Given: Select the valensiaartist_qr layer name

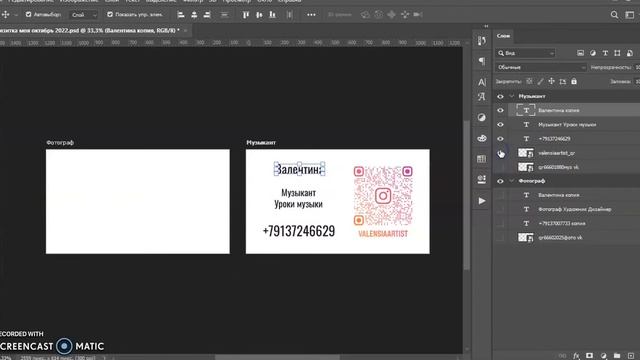Looking at the screenshot, I should [x=556, y=153].
